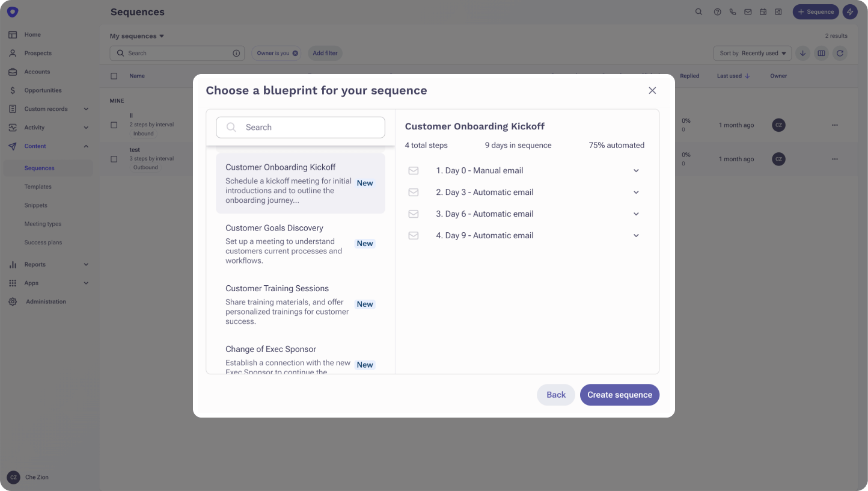Open the email icon in the header
The image size is (868, 491).
coord(748,11)
